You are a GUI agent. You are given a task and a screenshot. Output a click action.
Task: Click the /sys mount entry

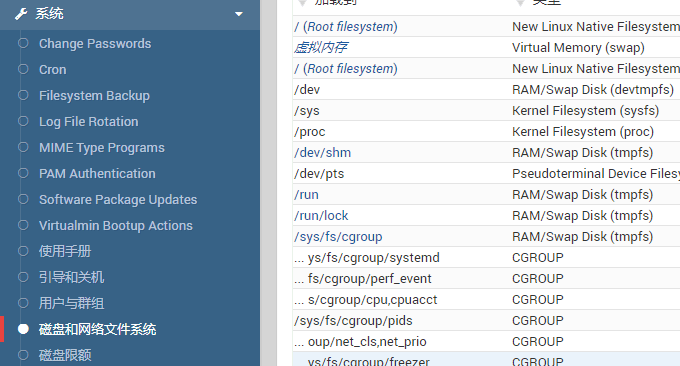[307, 111]
